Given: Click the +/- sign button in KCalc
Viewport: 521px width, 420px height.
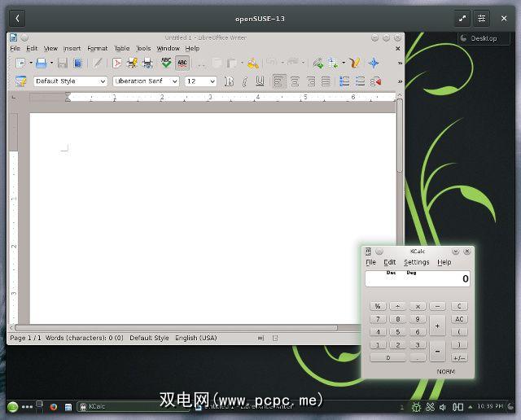Looking at the screenshot, I should (x=459, y=358).
